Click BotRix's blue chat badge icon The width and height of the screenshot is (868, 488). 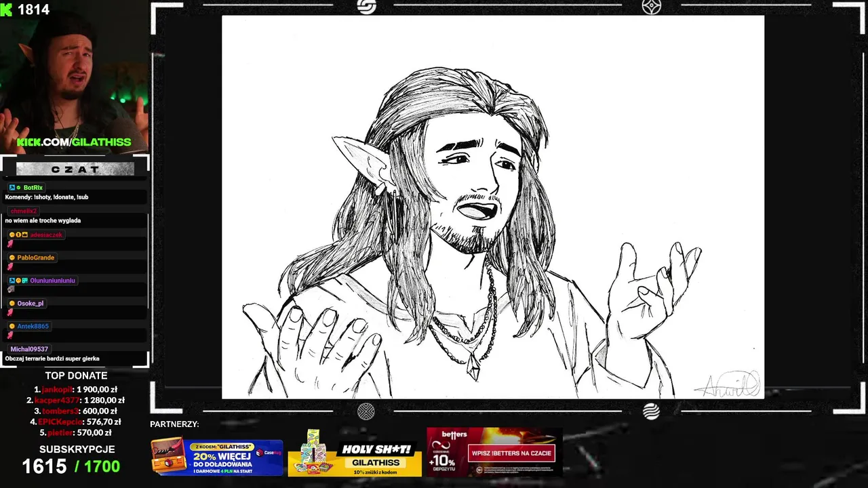(x=12, y=188)
